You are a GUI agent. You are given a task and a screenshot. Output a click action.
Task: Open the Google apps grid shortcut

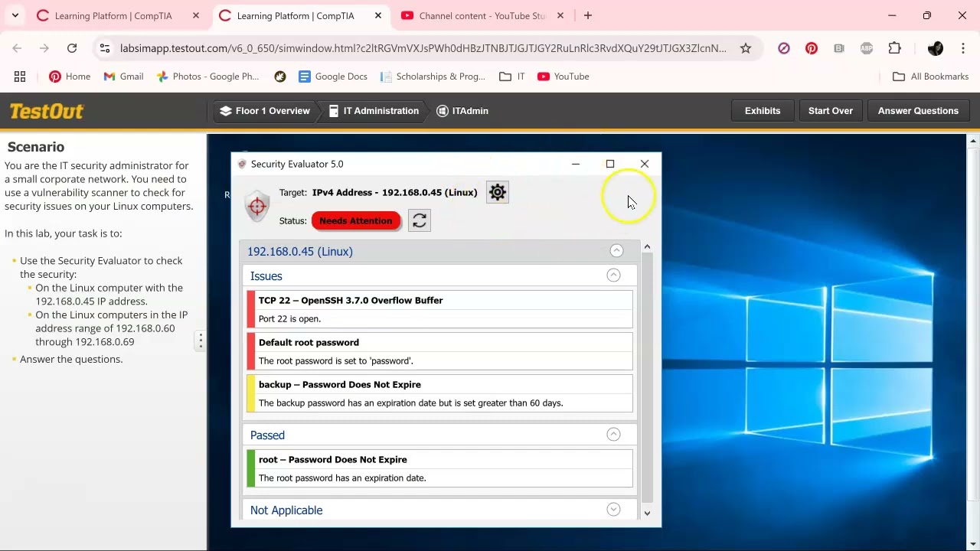(x=20, y=77)
